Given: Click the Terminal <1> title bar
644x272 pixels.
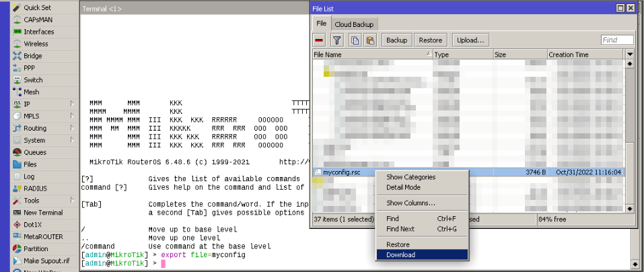Looking at the screenshot, I should coord(194,8).
